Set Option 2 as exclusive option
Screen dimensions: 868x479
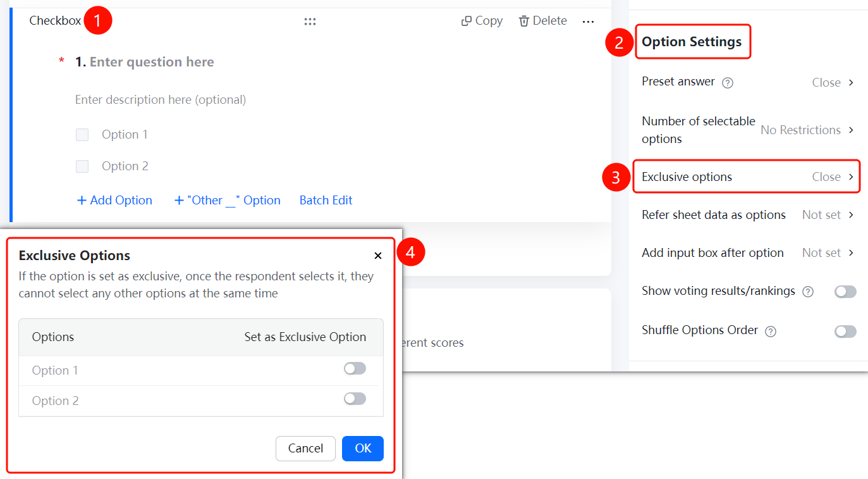click(x=355, y=399)
